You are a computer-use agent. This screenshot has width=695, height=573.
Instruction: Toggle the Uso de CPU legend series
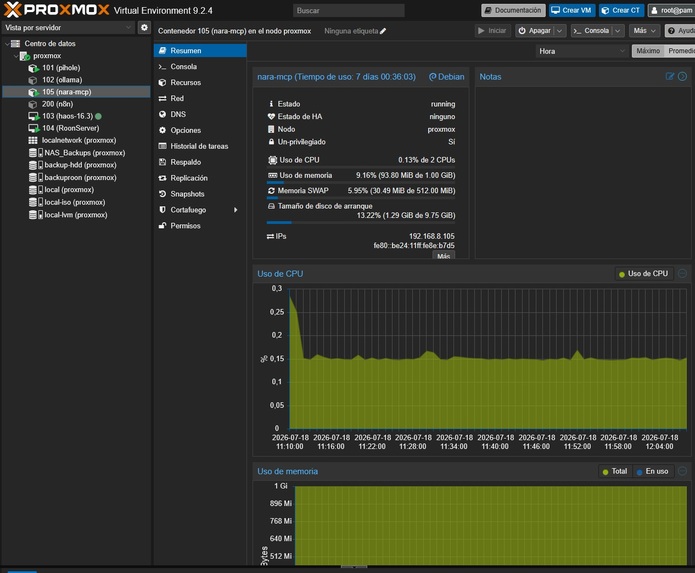click(x=643, y=274)
